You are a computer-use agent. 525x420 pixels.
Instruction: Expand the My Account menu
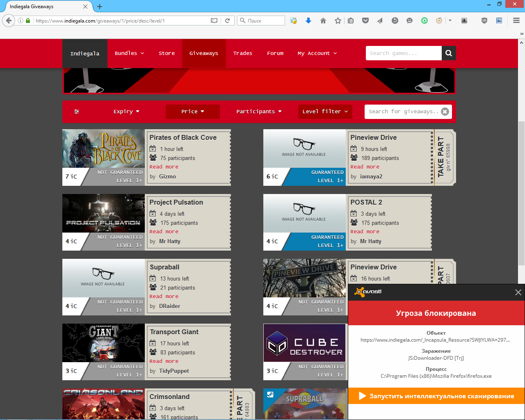pos(317,53)
